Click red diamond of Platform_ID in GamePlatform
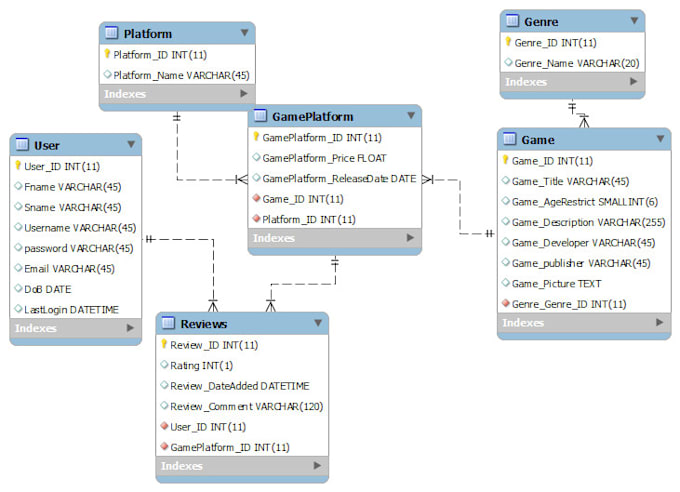The width and height of the screenshot is (680, 492). [x=256, y=218]
